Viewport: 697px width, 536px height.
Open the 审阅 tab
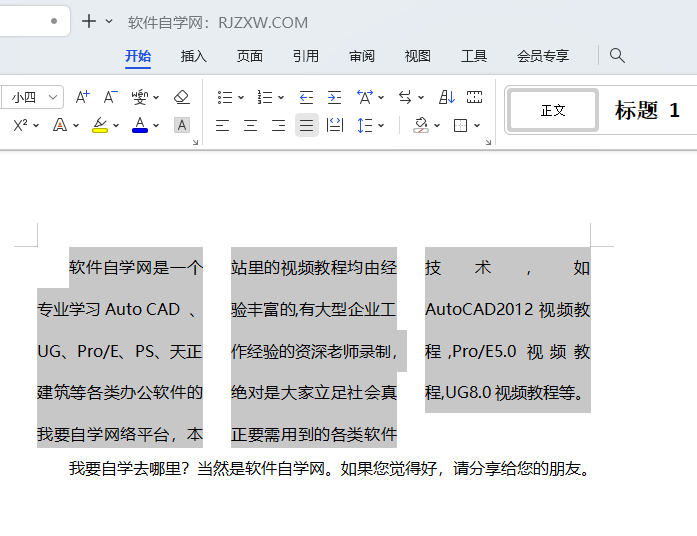pyautogui.click(x=361, y=56)
